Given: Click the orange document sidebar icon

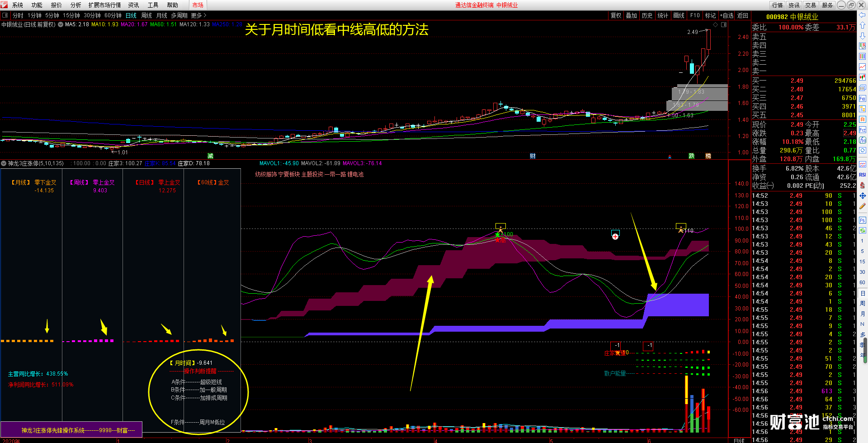Looking at the screenshot, I should click(x=862, y=119).
